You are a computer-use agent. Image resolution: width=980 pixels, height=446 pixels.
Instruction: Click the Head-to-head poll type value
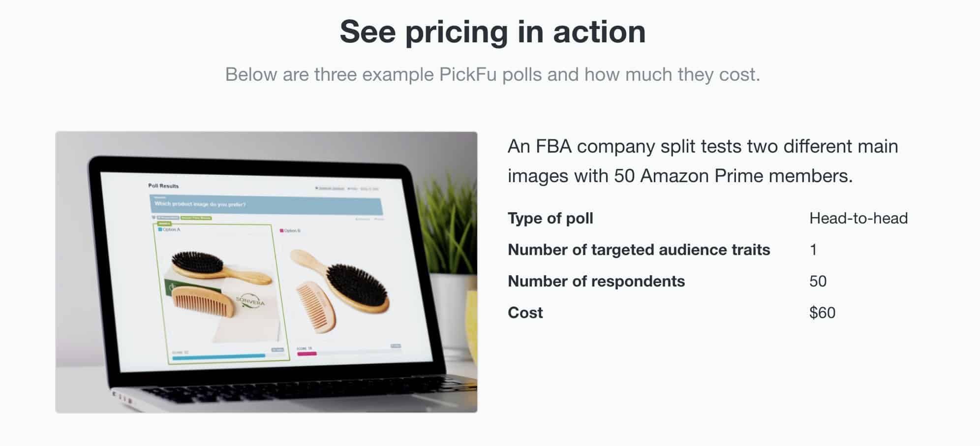[x=858, y=218]
